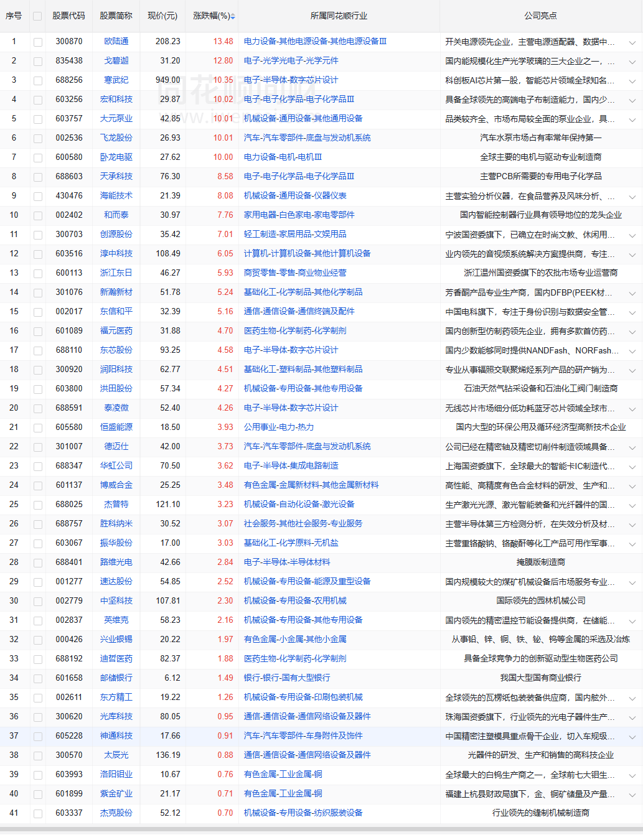The height and width of the screenshot is (840, 643).
Task: Tick the select-all checkbox in header
Action: 37,16
